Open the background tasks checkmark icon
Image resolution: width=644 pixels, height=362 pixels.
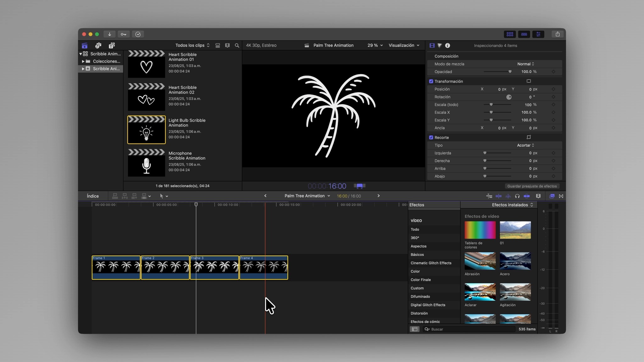coord(138,34)
